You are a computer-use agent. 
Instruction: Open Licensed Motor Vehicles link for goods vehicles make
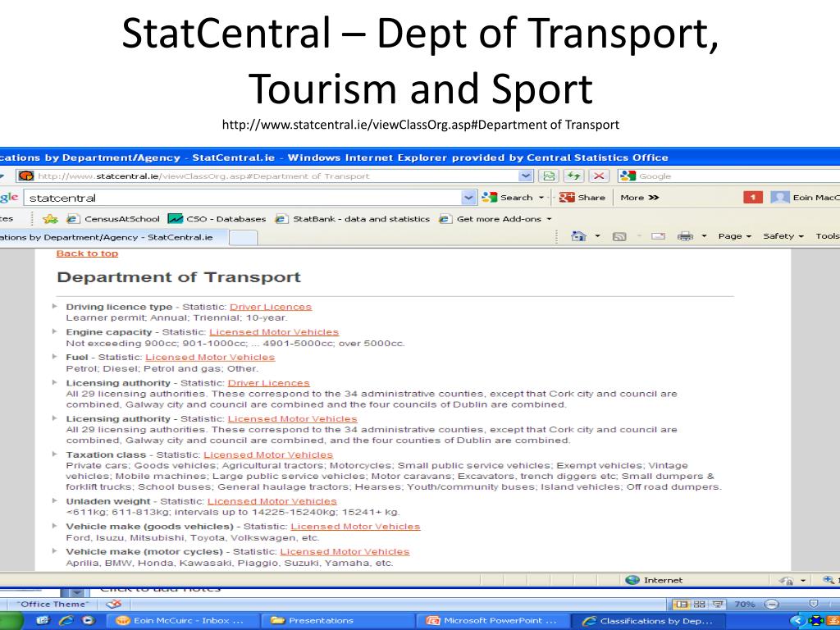356,527
